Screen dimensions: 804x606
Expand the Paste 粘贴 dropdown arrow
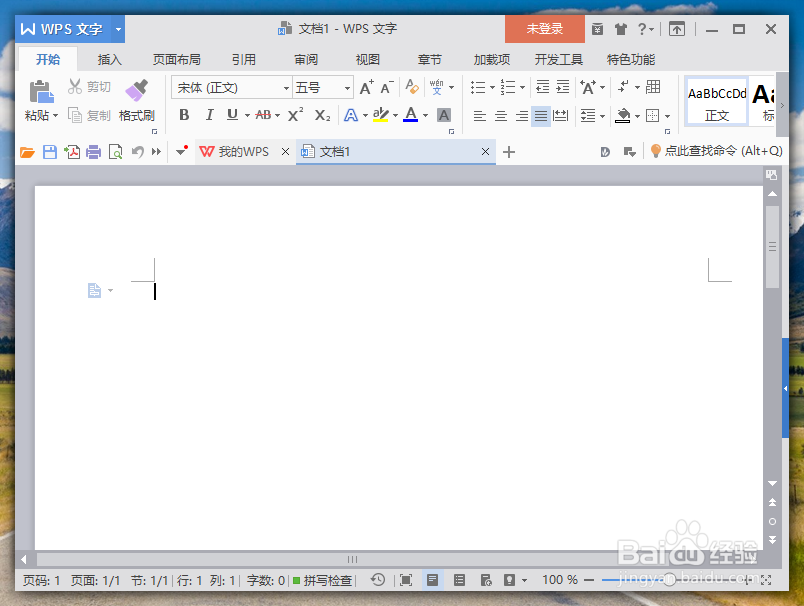pos(55,116)
